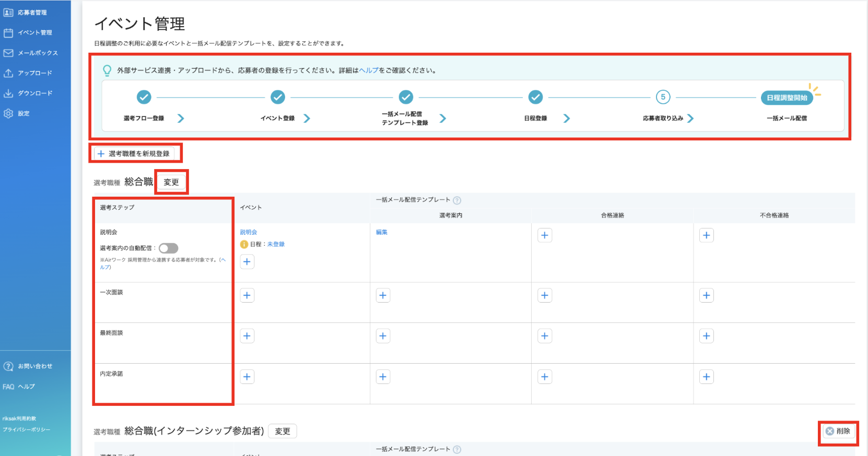Open メールボックス in the sidebar

[x=30, y=53]
